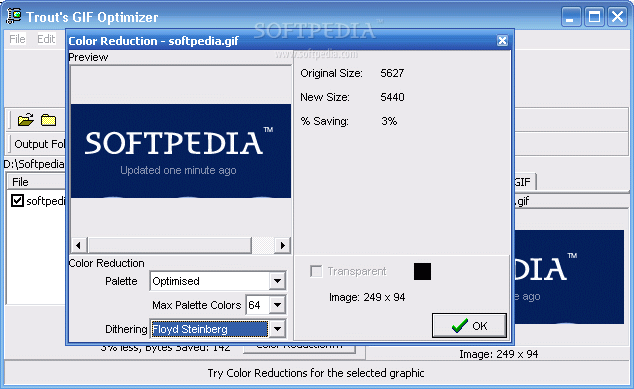Close the Color Reduction dialog
This screenshot has width=634, height=389.
pos(502,40)
